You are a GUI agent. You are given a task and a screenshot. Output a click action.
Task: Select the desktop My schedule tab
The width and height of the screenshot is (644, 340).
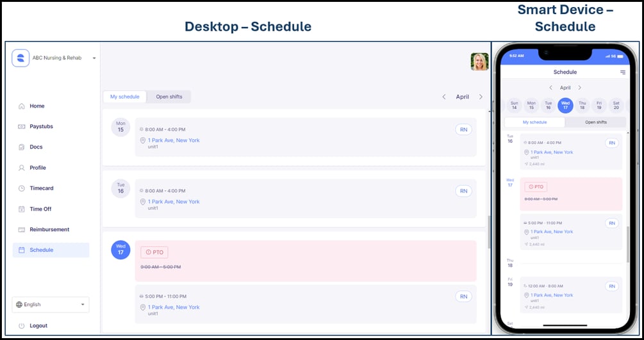coord(124,97)
